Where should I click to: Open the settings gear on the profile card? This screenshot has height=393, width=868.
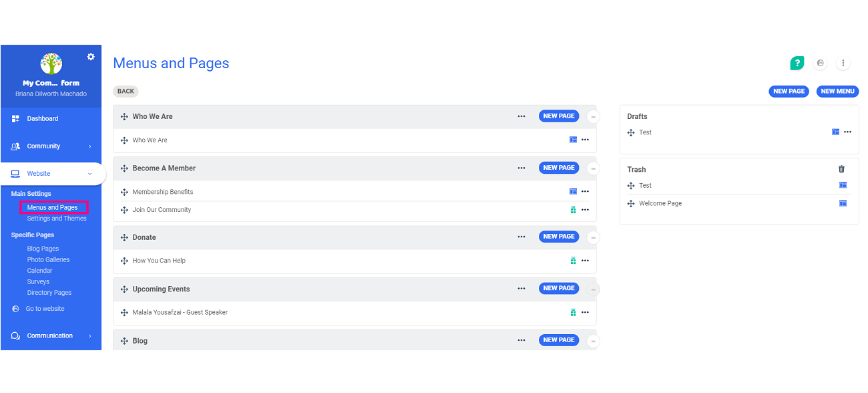pos(91,57)
